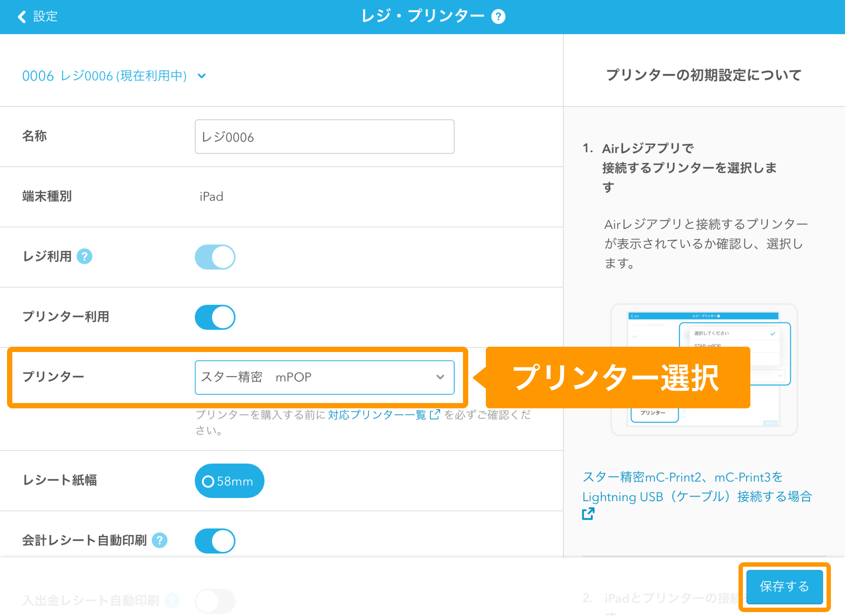Open the プリンター dropdown showing スター精密 mPOP
The image size is (845, 616).
click(x=324, y=378)
